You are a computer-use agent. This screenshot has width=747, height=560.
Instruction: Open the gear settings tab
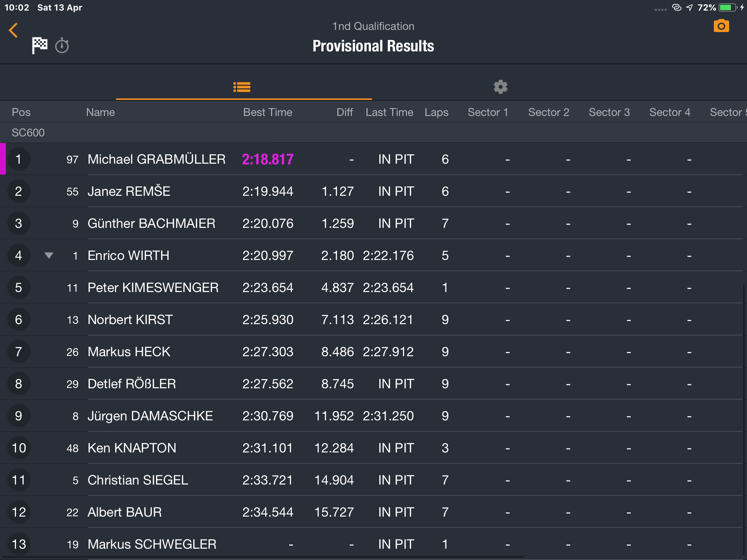click(500, 87)
